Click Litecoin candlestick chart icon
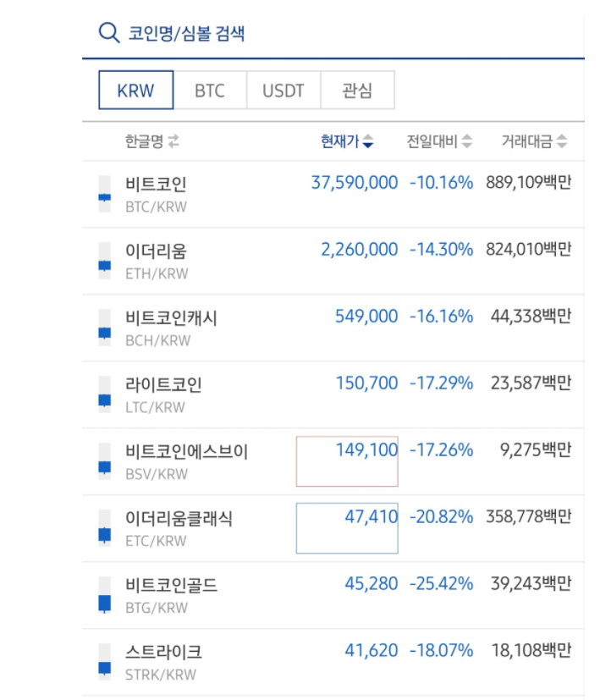Viewport: 611px width, 700px height. (104, 394)
